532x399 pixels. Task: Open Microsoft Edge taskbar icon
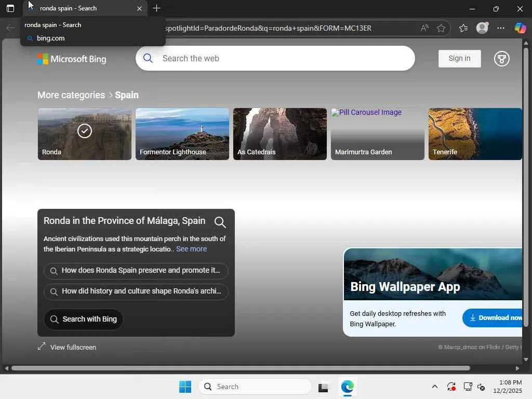pyautogui.click(x=348, y=387)
